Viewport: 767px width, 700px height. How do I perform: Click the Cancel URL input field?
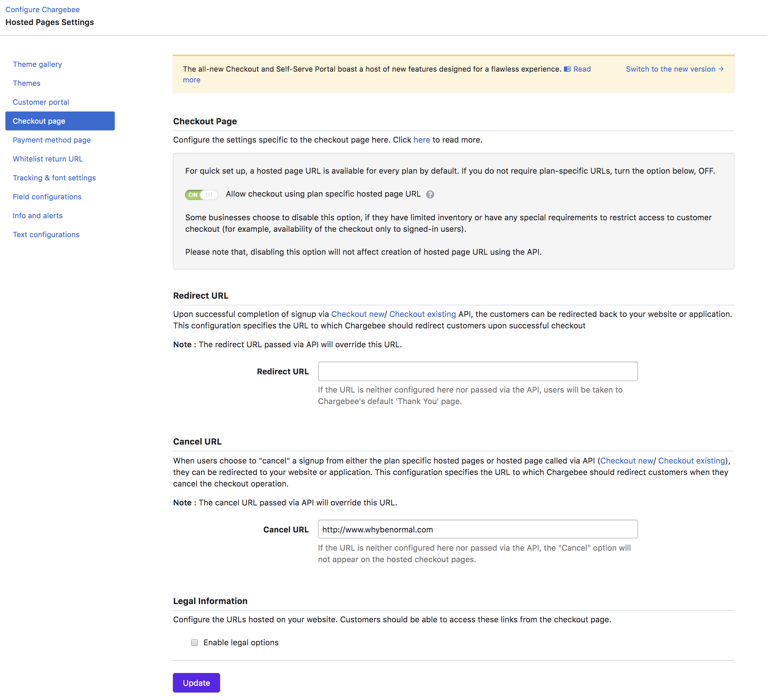tap(477, 529)
